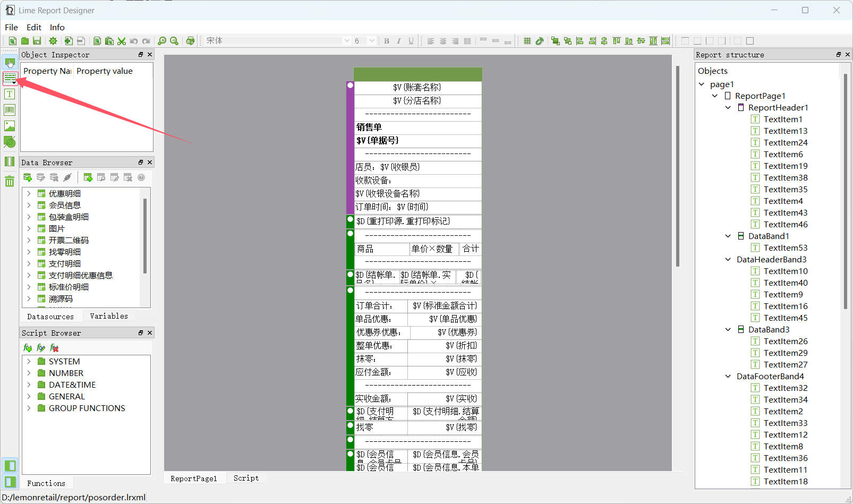
Task: Align selected items to left edge
Action: coord(580,41)
